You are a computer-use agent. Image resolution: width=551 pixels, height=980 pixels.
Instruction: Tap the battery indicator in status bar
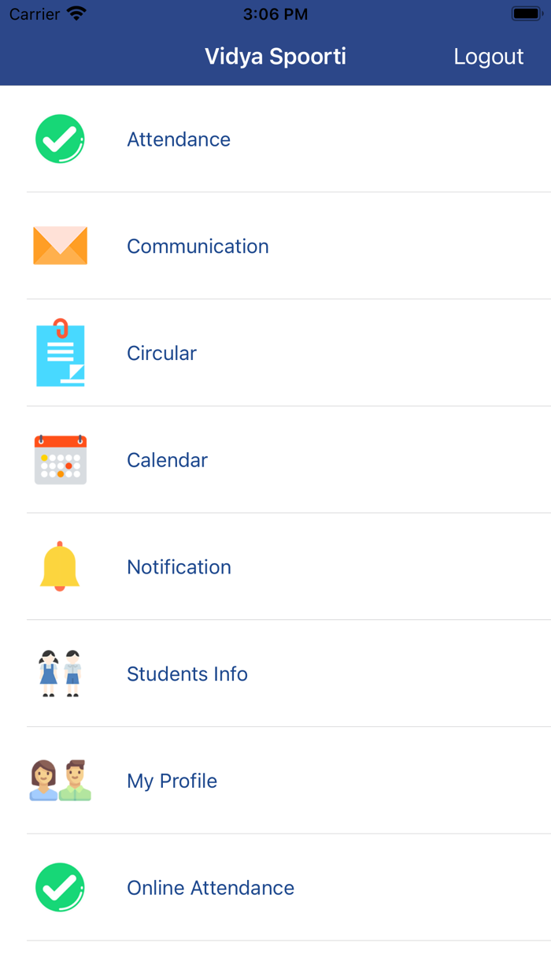coord(526,14)
